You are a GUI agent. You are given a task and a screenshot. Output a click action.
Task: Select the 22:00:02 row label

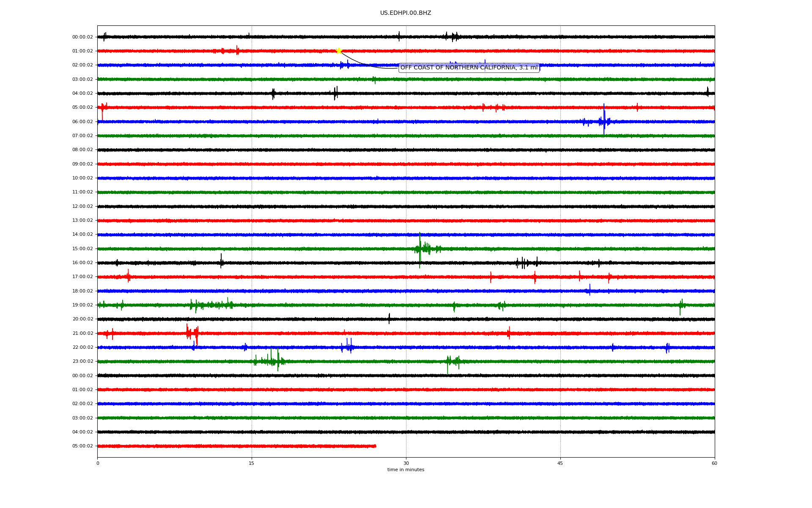(x=82, y=348)
